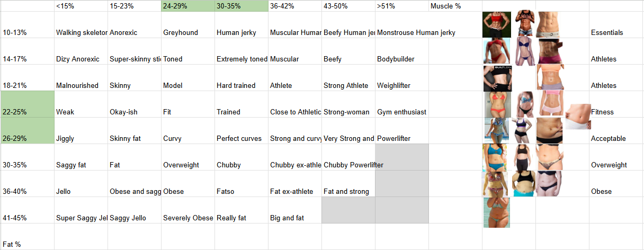
Task: Select the 'Walking skeleton' cell
Action: tap(81, 25)
